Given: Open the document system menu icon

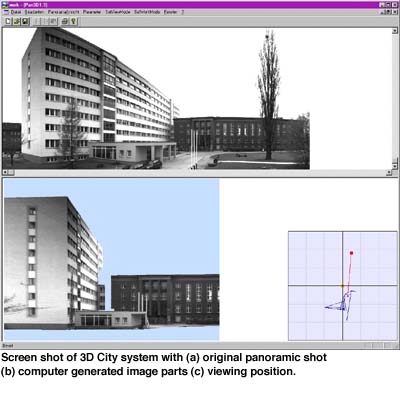Looking at the screenshot, I should (5, 12).
